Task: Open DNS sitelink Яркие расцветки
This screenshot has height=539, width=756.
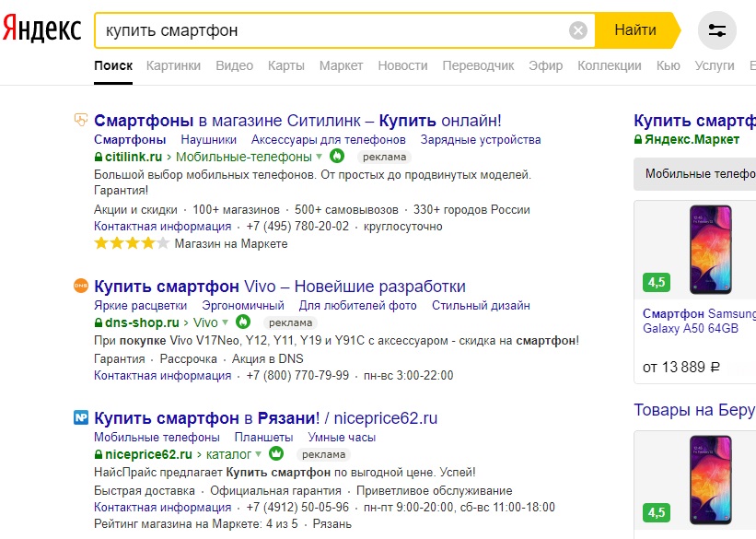Action: coord(140,306)
